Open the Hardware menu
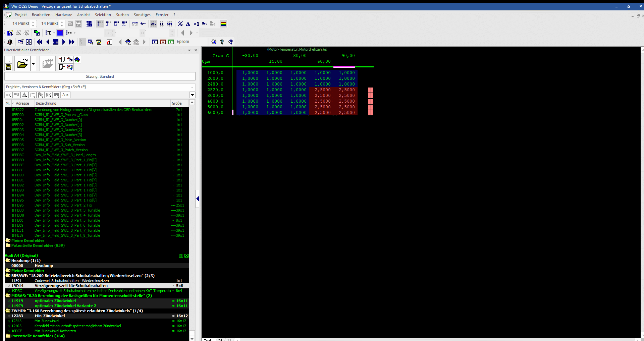The width and height of the screenshot is (644, 341). coord(63,15)
